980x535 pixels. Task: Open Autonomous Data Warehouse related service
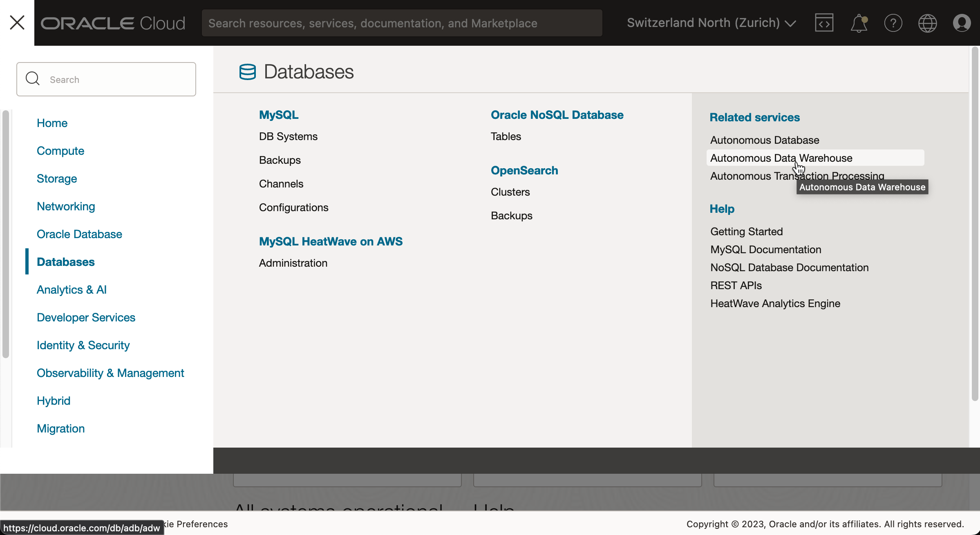(815, 158)
